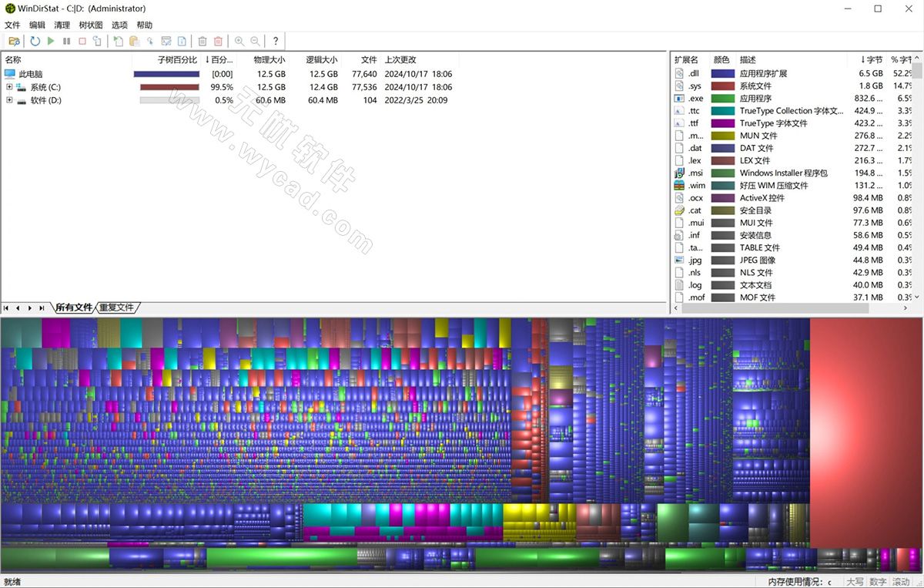Expand the 软件 (D:) drive node

(x=9, y=99)
